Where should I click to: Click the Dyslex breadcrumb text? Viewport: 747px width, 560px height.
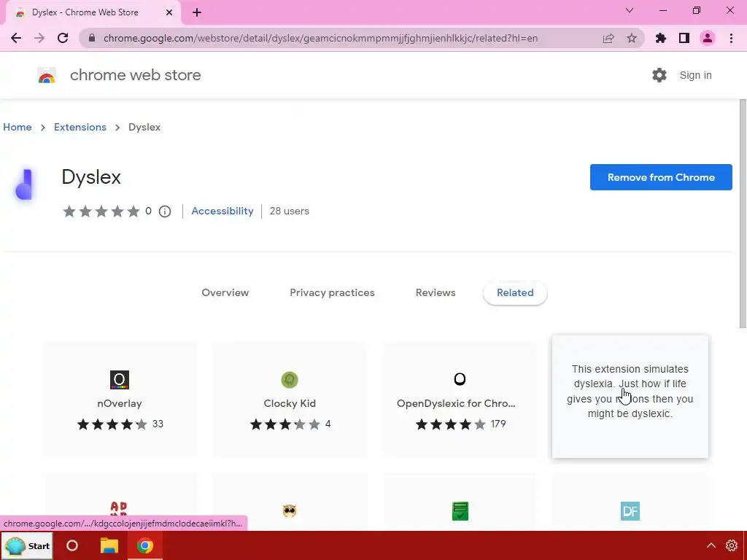pos(144,127)
